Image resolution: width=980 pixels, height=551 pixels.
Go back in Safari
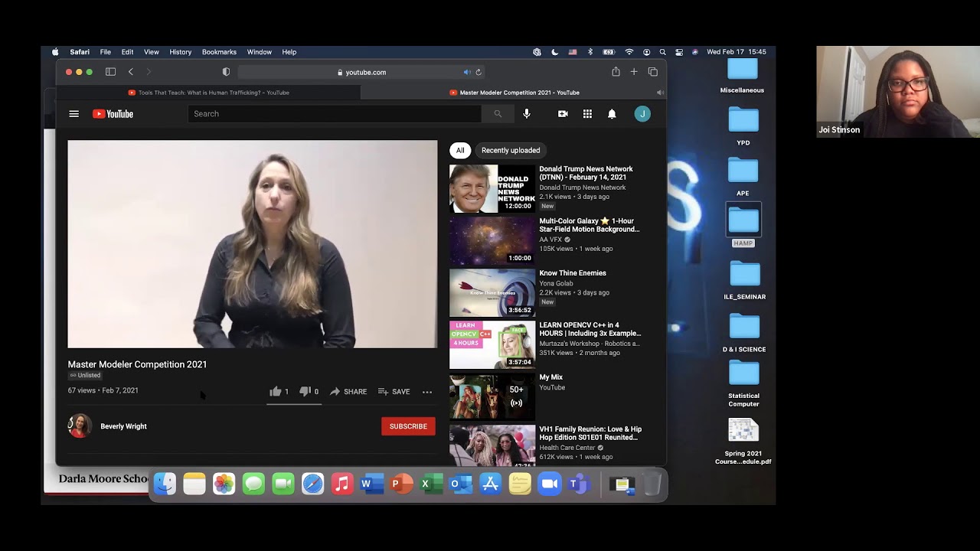131,72
